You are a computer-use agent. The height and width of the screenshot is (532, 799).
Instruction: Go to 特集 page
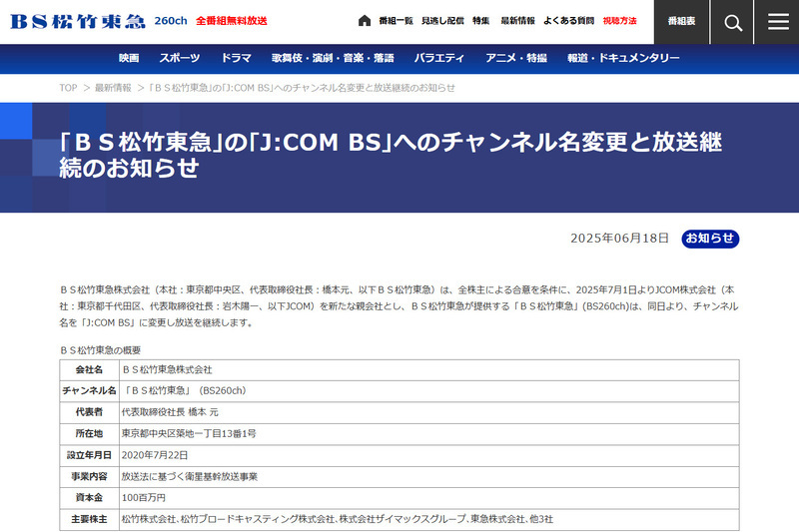click(480, 21)
